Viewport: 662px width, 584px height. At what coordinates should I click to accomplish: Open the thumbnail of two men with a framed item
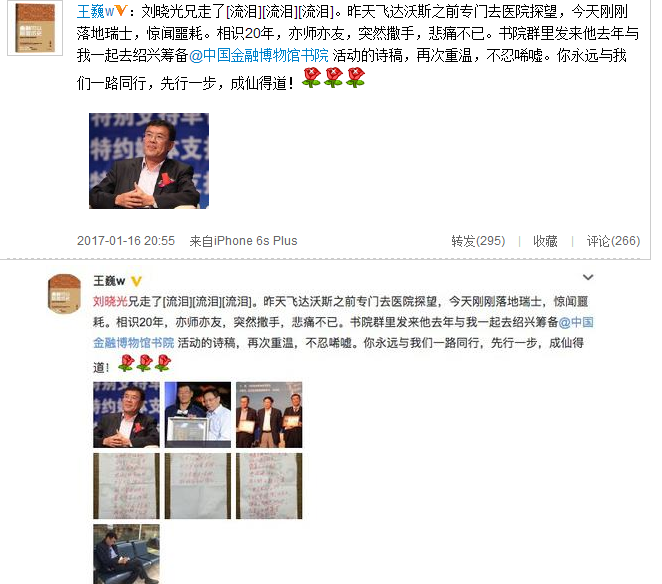pos(198,415)
